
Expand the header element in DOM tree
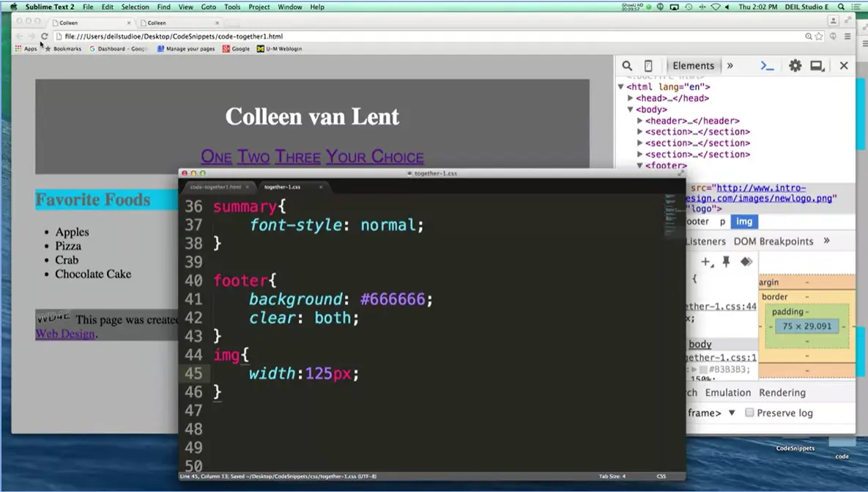pos(640,121)
